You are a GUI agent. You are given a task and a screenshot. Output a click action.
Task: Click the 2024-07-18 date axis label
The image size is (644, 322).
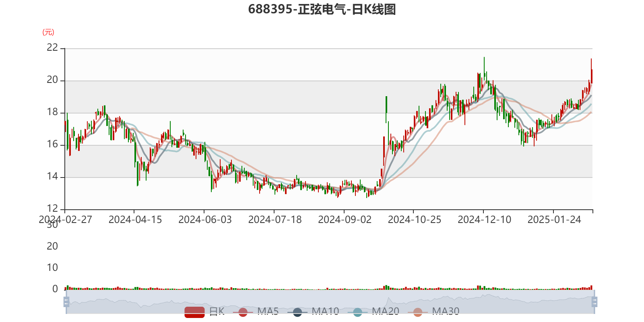pyautogui.click(x=275, y=220)
